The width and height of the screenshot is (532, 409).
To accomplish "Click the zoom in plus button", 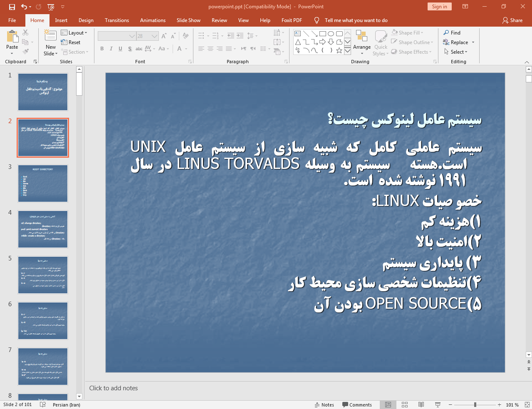I will 499,405.
